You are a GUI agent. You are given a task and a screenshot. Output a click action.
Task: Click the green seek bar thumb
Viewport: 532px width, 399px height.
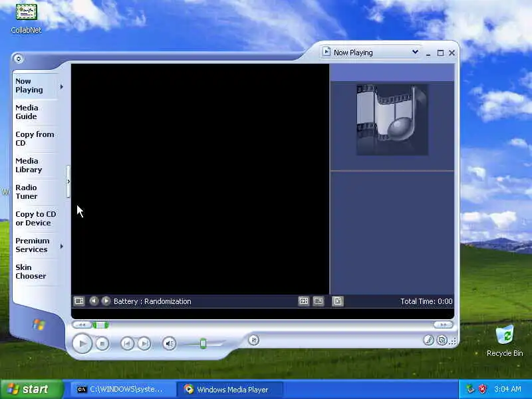click(x=101, y=325)
